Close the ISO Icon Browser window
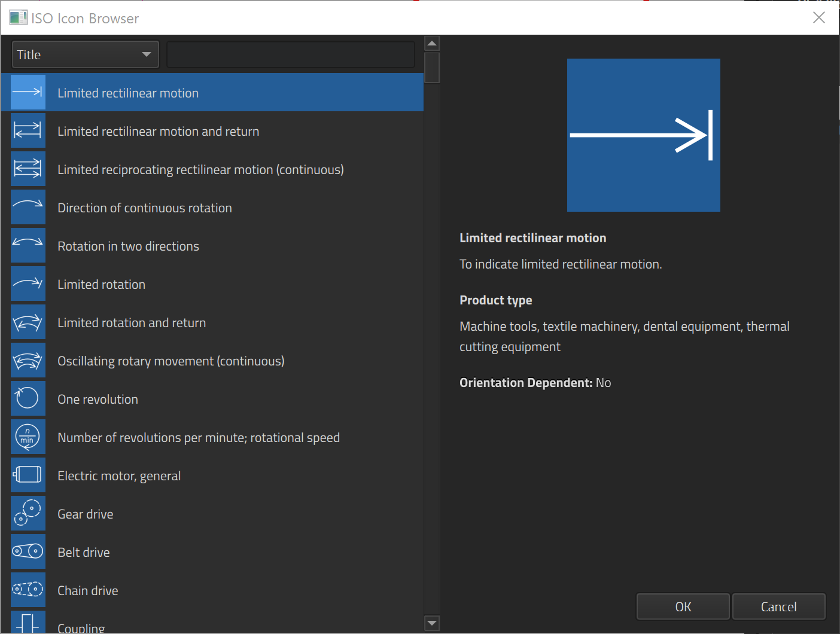840x634 pixels. pos(818,18)
